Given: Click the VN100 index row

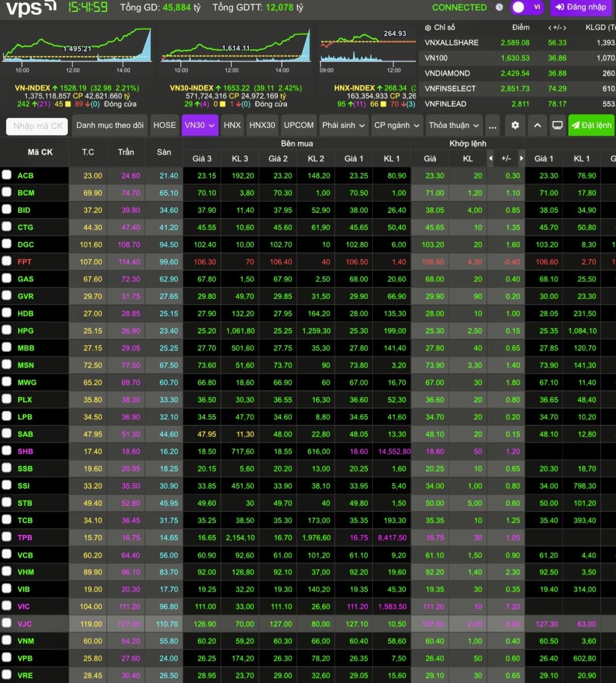Looking at the screenshot, I should (518, 58).
